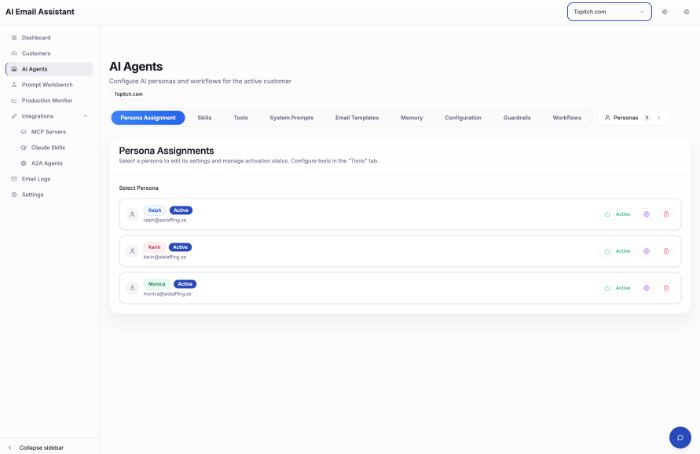Open the Email Templates tab

pos(357,118)
